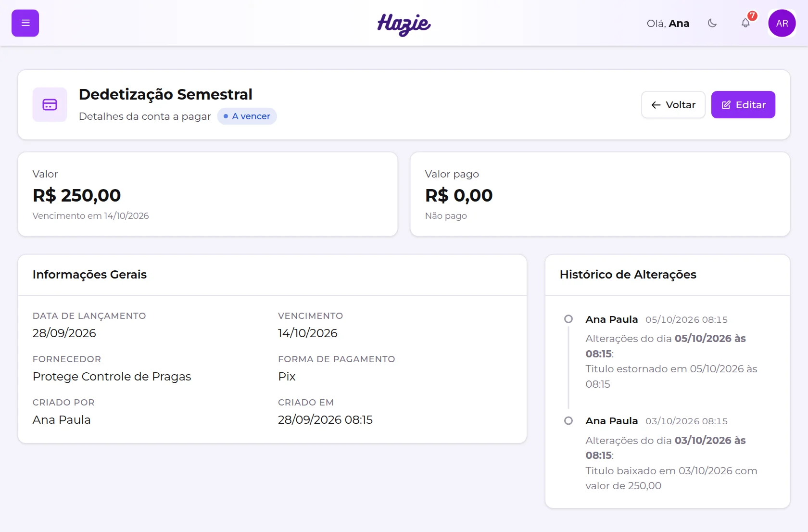Click the 'FORMA DE PAGAMENTO' label

pos(337,359)
